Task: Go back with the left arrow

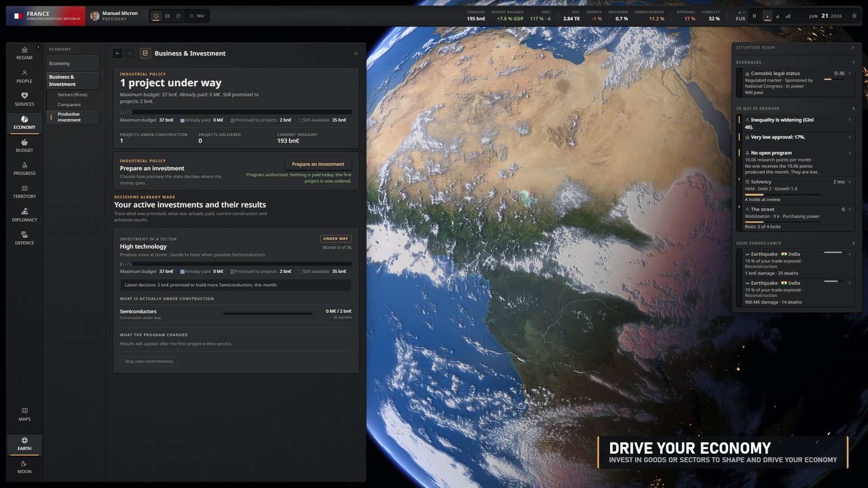Action: point(118,53)
